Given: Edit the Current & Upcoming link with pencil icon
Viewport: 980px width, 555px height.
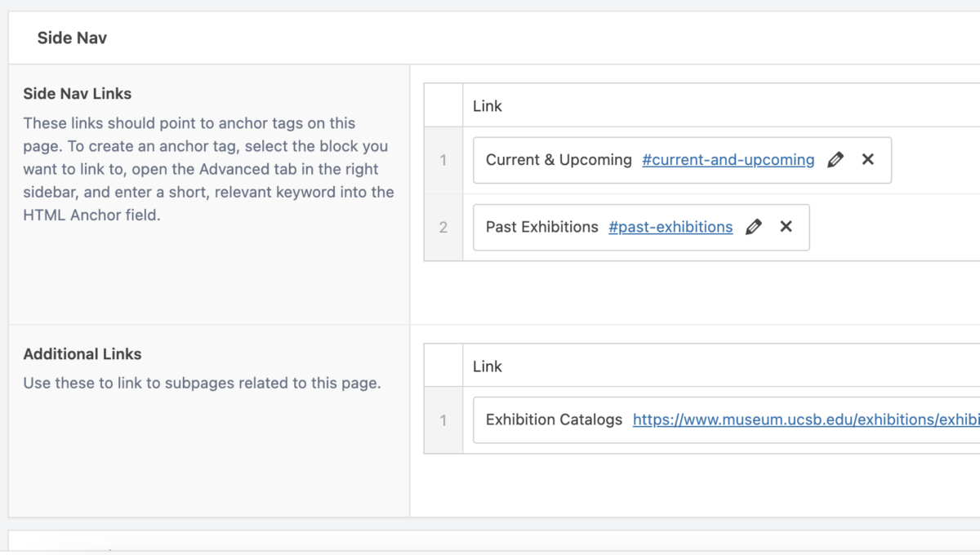Looking at the screenshot, I should [x=835, y=160].
